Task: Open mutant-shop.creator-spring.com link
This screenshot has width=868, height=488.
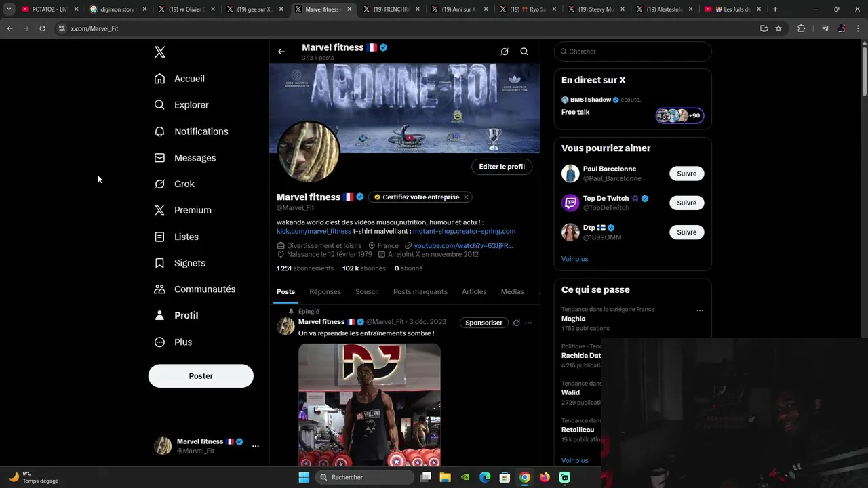Action: 464,232
